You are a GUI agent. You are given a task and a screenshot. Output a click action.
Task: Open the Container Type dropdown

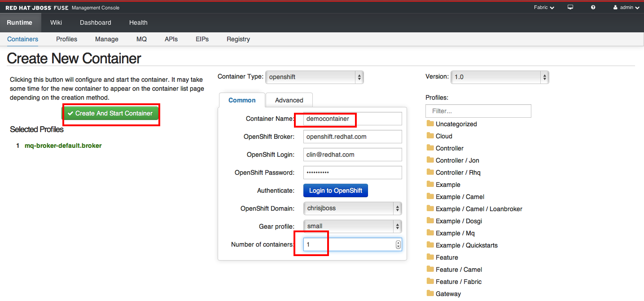(x=315, y=77)
